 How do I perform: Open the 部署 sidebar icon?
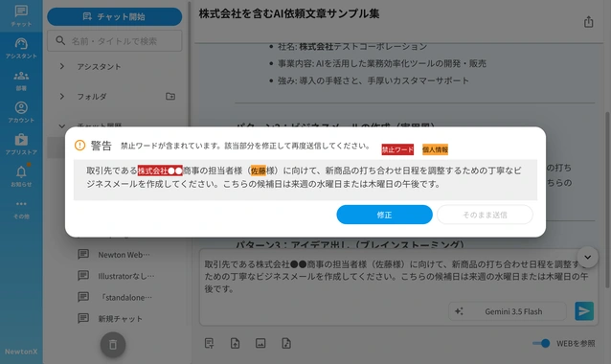click(21, 80)
